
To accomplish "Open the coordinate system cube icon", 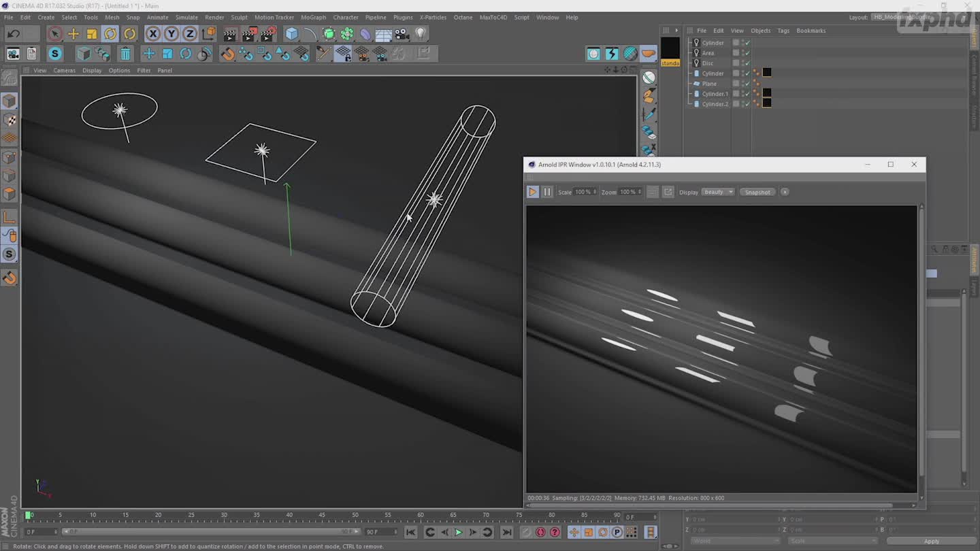I will (x=209, y=33).
